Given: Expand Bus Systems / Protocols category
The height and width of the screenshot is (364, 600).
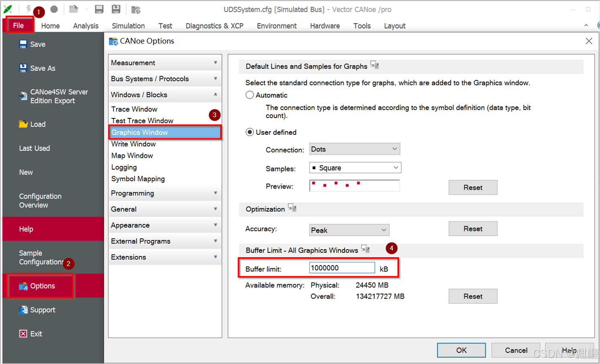Looking at the screenshot, I should (x=165, y=79).
